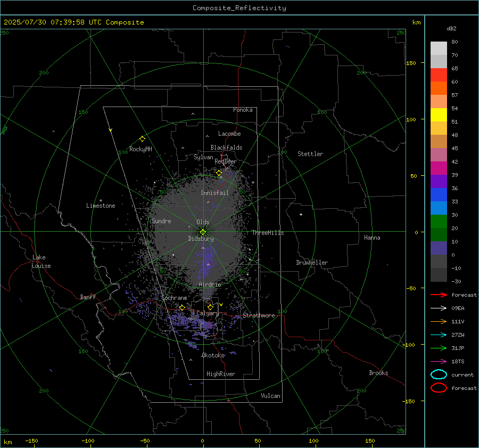Screen dimensions: 479x448
Task: Click the white 09EA arrow icon
Action: pyautogui.click(x=439, y=308)
